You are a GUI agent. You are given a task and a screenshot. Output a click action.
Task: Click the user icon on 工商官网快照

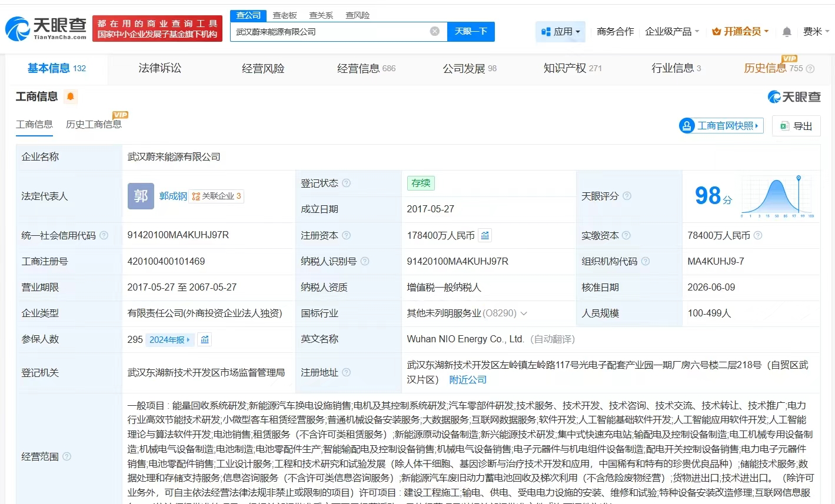tap(687, 126)
